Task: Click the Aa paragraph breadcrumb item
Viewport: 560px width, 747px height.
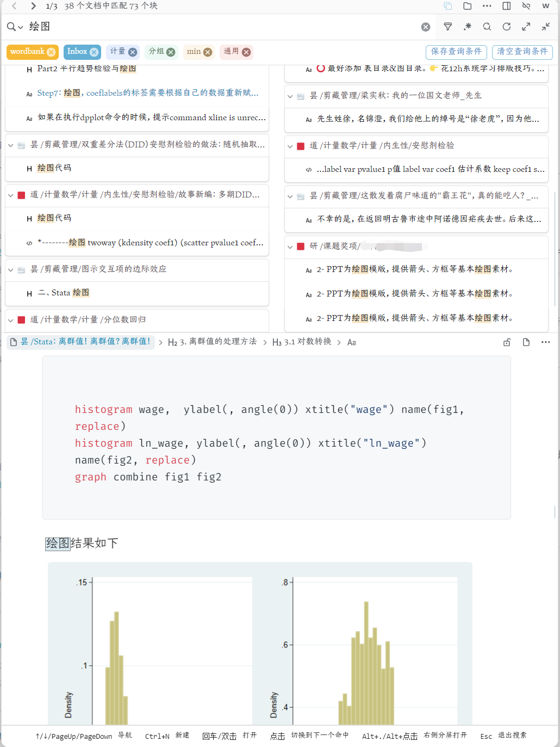Action: 352,342
